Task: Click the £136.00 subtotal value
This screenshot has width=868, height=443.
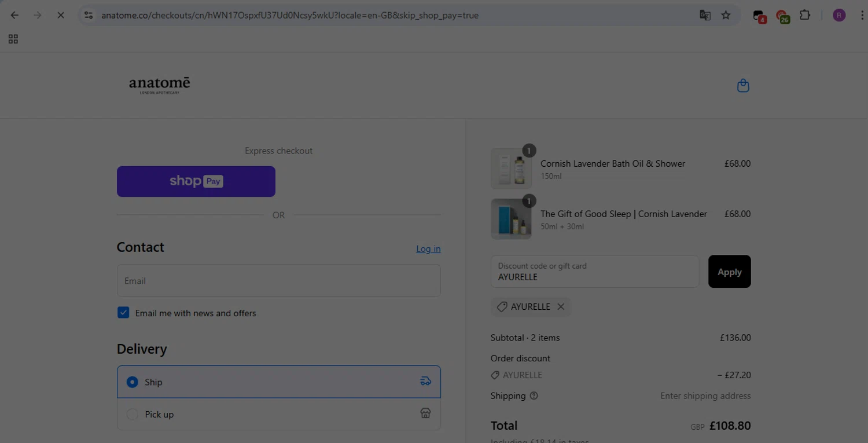Action: [735, 338]
